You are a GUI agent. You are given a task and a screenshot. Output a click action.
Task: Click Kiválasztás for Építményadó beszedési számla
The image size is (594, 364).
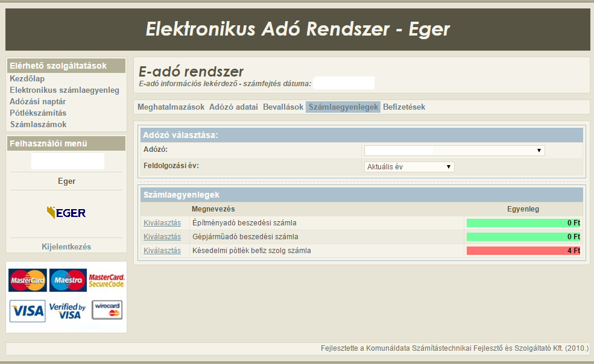tap(162, 223)
